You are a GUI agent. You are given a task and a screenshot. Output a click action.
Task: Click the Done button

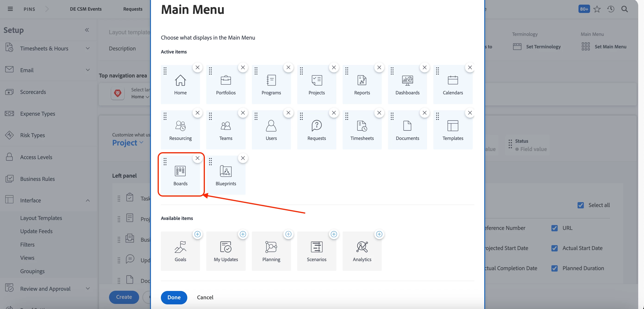click(x=174, y=297)
